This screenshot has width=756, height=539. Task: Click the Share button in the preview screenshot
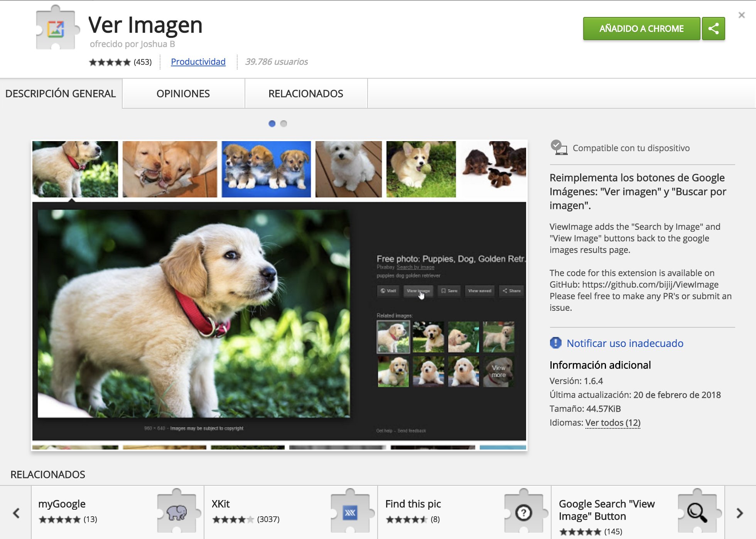(511, 291)
